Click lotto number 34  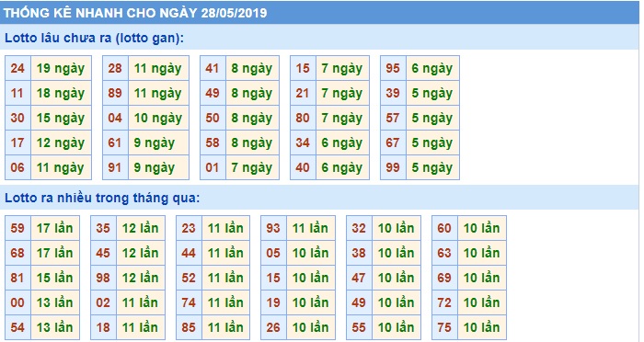(x=303, y=142)
